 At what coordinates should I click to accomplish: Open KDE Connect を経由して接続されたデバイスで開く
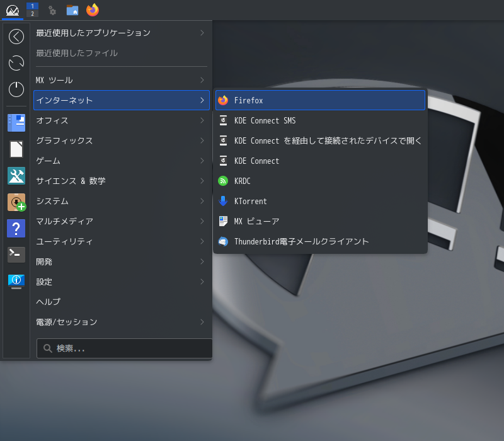pos(320,140)
